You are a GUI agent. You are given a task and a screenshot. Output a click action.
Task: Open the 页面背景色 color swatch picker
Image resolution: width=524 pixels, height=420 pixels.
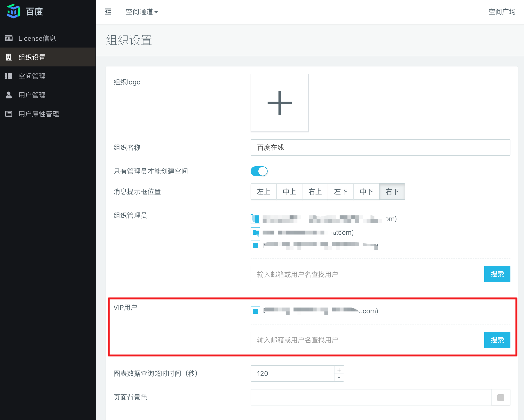click(x=501, y=397)
